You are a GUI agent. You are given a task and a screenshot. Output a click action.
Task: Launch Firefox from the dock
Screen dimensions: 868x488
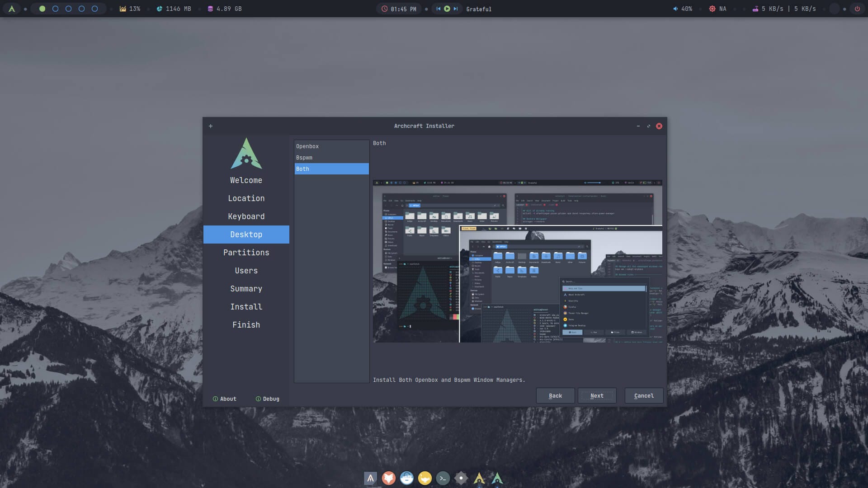(388, 478)
